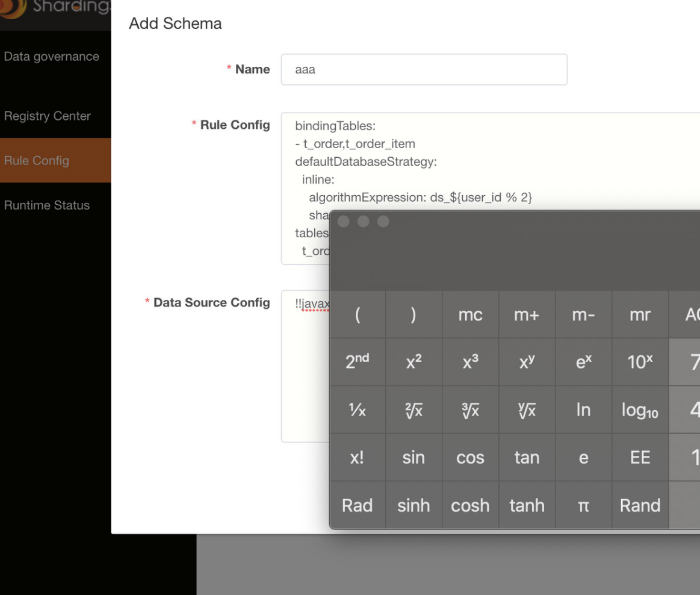The width and height of the screenshot is (700, 595).
Task: Click the e to the x key
Action: click(583, 362)
